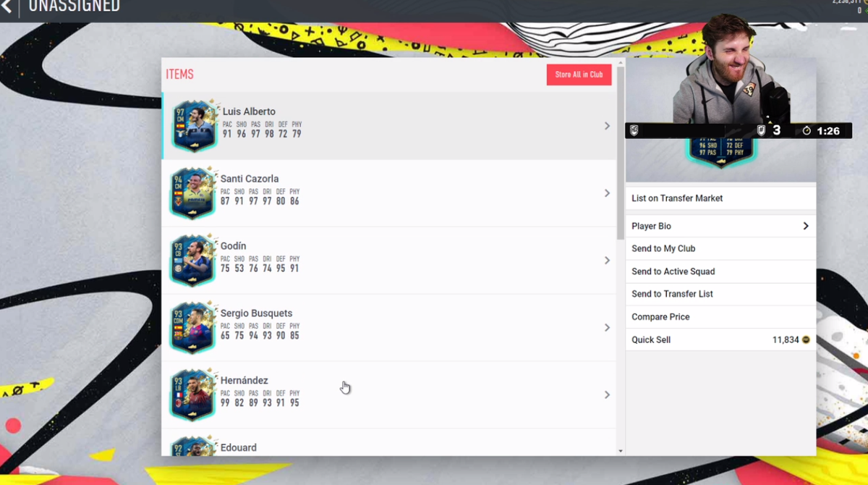868x485 pixels.
Task: Click the Santi Cazorla name text
Action: tap(250, 179)
